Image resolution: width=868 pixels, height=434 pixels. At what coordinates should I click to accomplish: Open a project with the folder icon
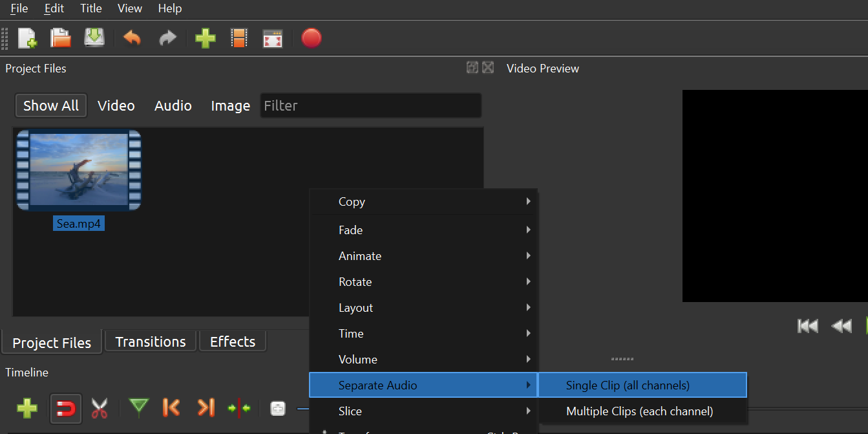point(61,39)
